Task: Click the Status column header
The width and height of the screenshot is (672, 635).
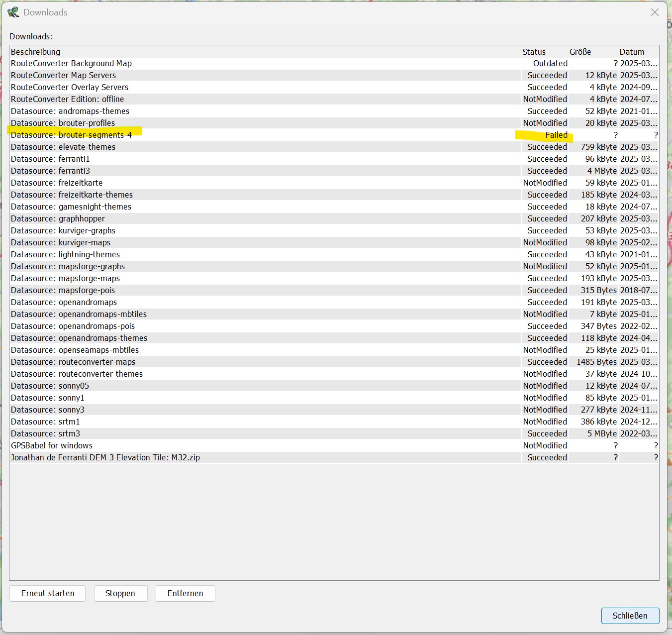Action: pyautogui.click(x=534, y=52)
